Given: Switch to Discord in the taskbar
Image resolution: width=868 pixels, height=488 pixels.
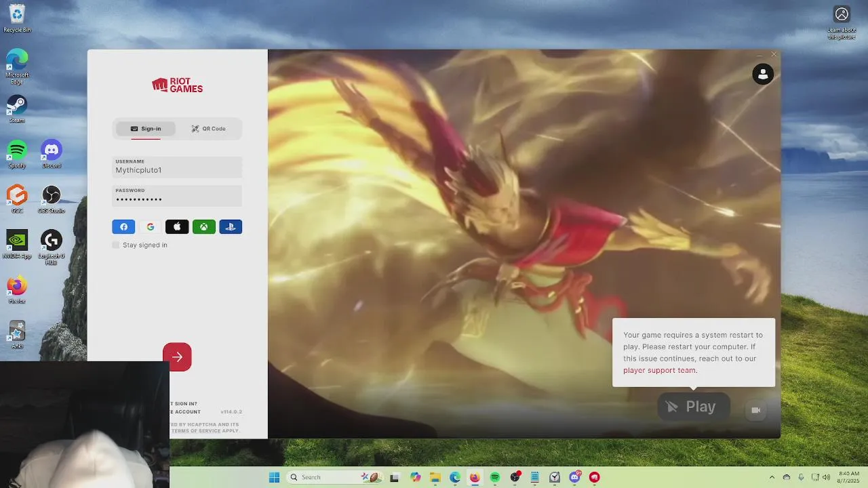Looking at the screenshot, I should click(575, 477).
